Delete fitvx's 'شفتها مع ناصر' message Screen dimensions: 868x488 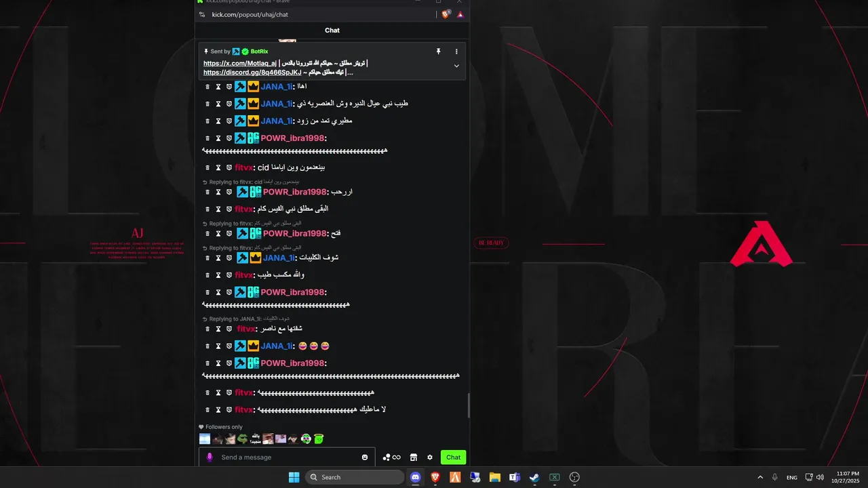pos(208,329)
